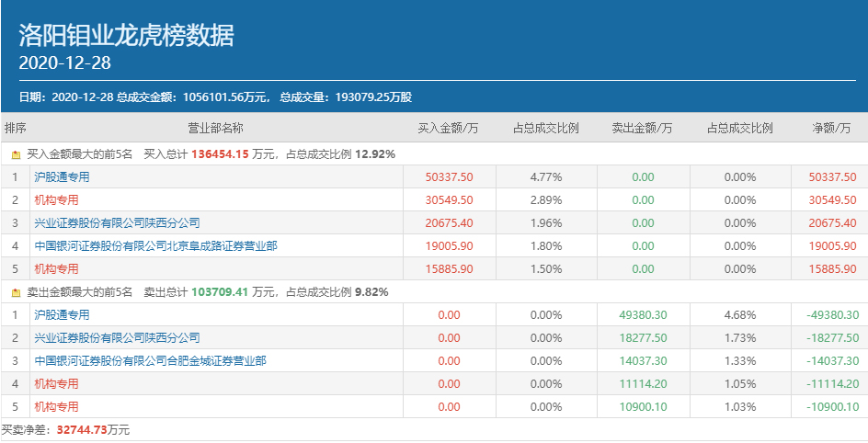Click the buy amount 50337.50 cell
This screenshot has width=868, height=443.
pos(449,177)
